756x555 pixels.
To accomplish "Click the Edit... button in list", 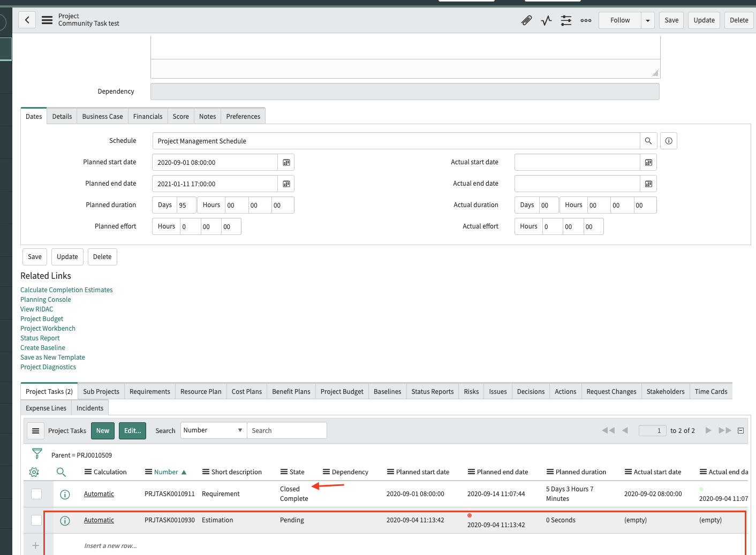I will click(133, 431).
